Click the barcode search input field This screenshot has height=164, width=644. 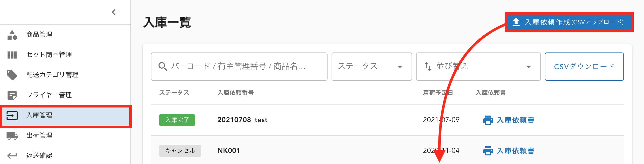pos(239,66)
